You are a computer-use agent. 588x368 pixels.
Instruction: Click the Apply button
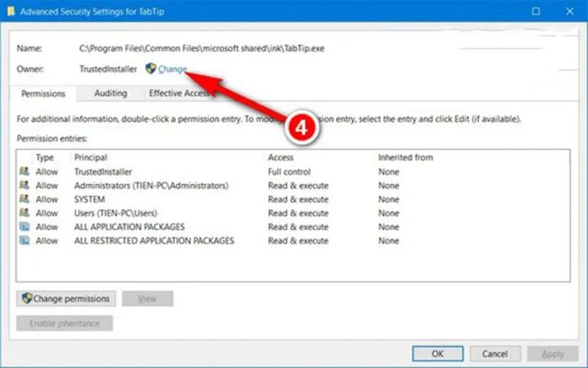553,354
